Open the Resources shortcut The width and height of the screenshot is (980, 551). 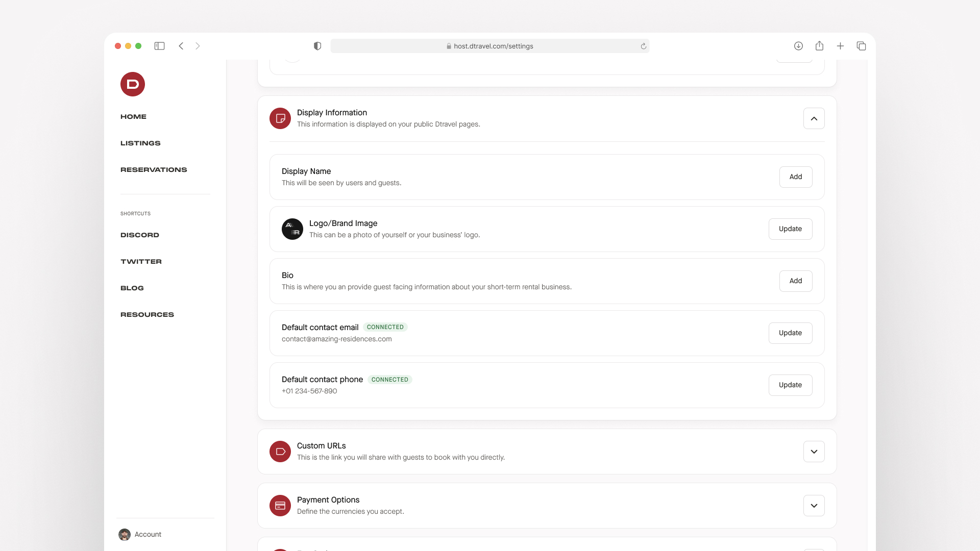coord(147,315)
